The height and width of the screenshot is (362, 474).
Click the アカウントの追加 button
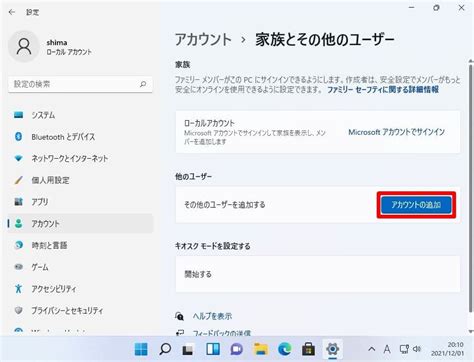point(416,205)
